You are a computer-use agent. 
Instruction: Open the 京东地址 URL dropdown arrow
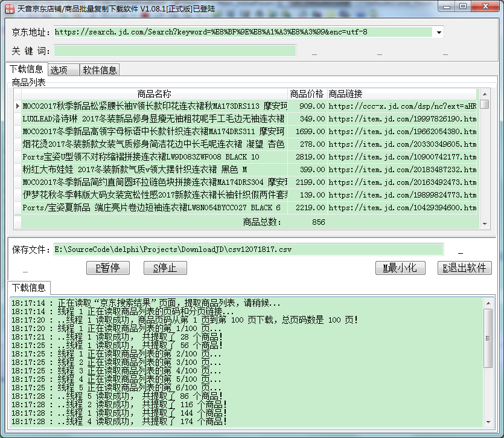click(x=438, y=32)
